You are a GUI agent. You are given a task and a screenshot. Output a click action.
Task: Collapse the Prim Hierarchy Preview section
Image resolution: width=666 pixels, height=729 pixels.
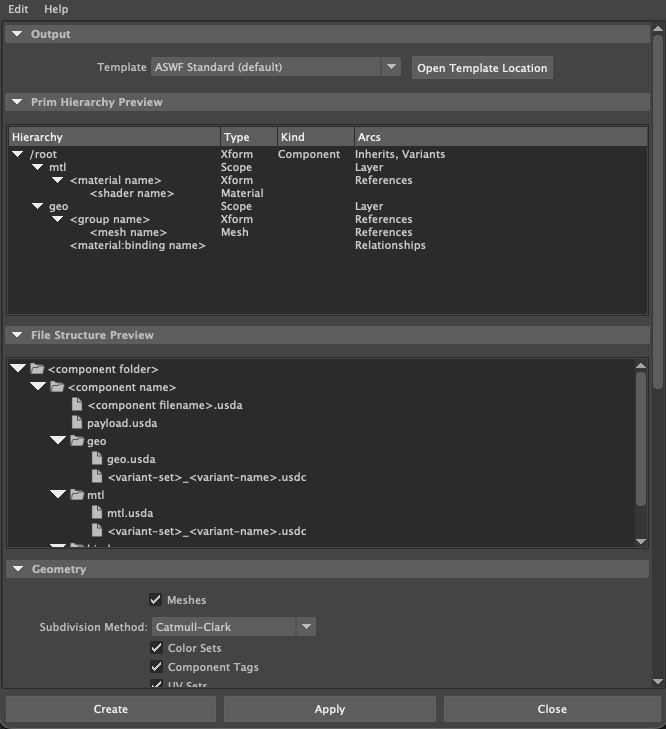pyautogui.click(x=17, y=102)
